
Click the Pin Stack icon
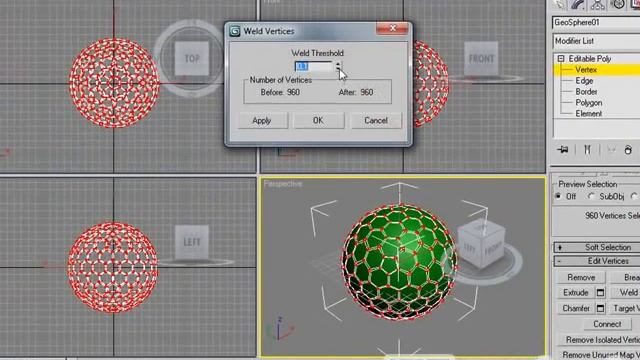click(563, 150)
